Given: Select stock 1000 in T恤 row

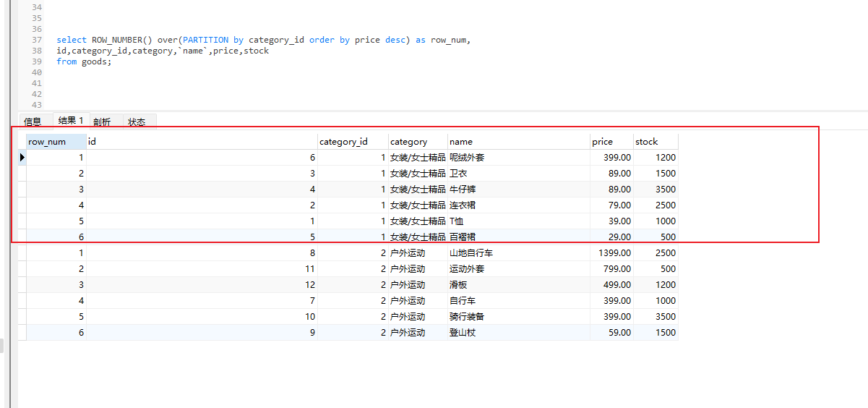Looking at the screenshot, I should (x=656, y=221).
